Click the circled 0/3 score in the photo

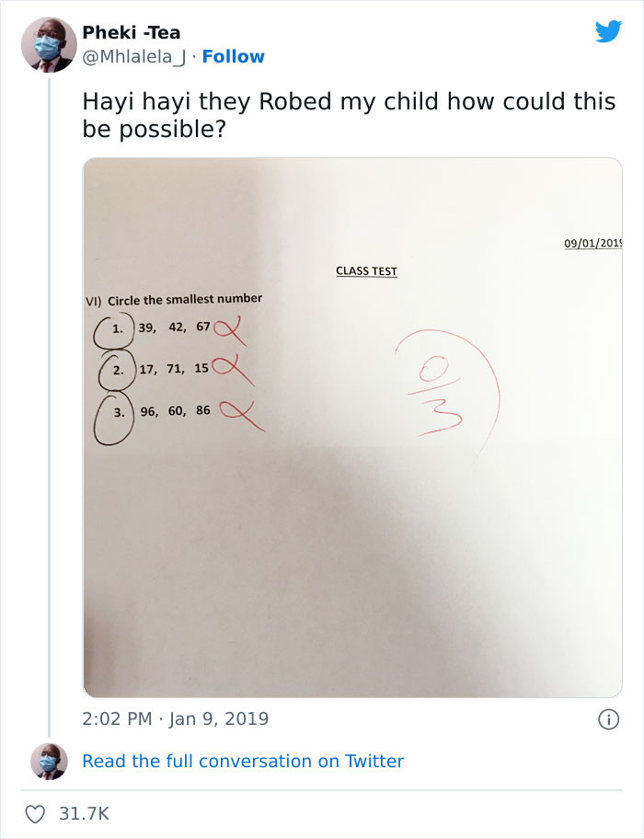click(x=435, y=386)
